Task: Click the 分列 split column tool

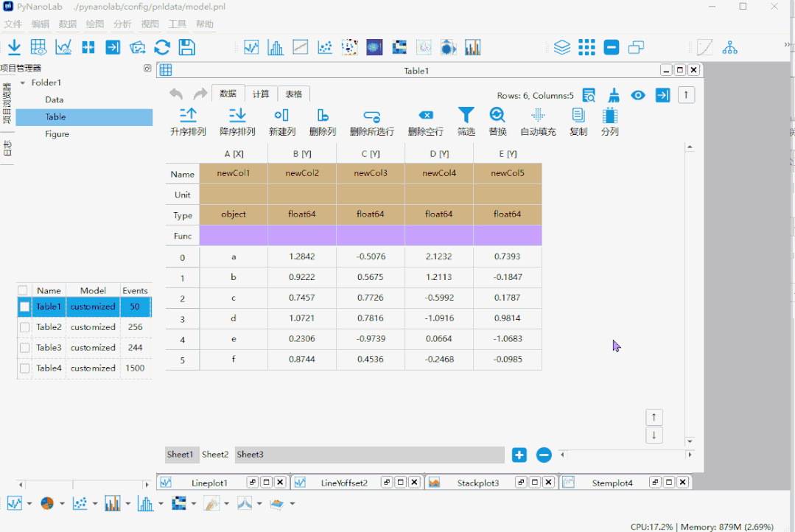Action: point(609,122)
